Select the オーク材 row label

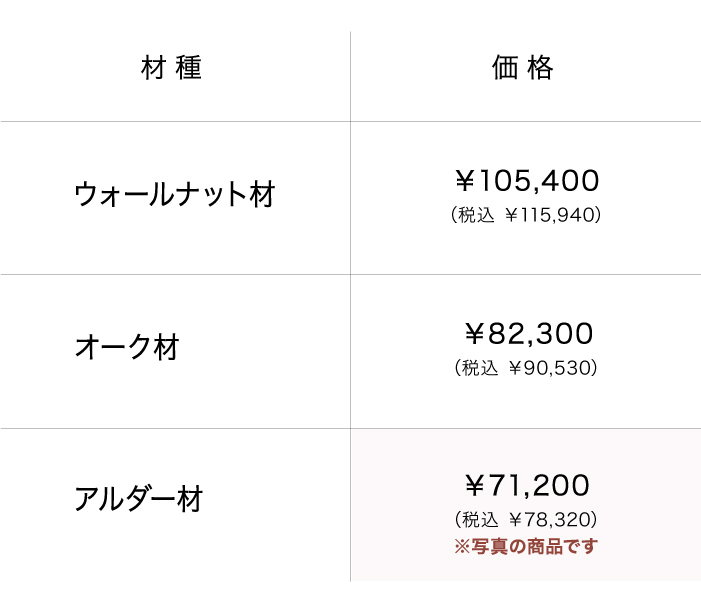127,348
